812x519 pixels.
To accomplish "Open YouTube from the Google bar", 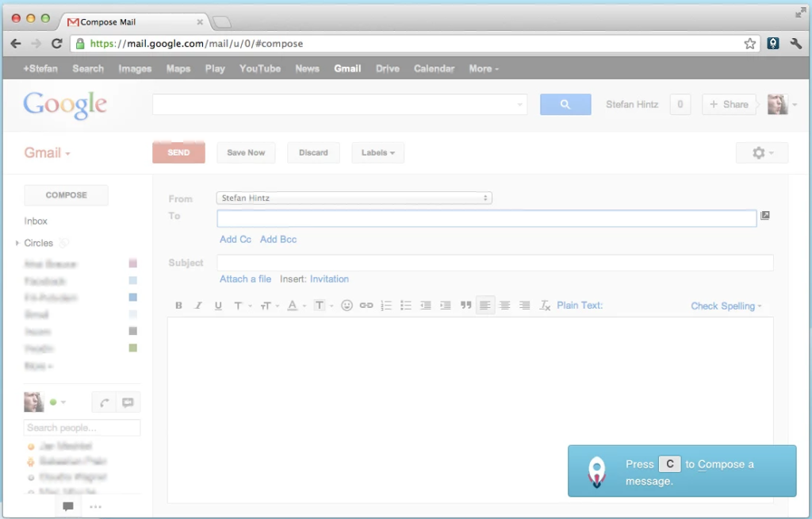I will click(260, 68).
